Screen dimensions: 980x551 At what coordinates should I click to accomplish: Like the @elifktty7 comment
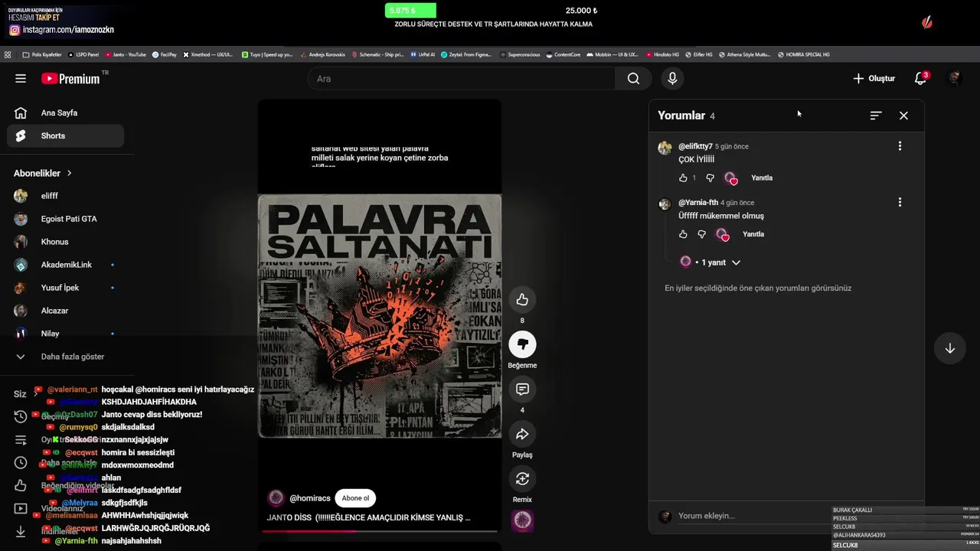coord(683,178)
